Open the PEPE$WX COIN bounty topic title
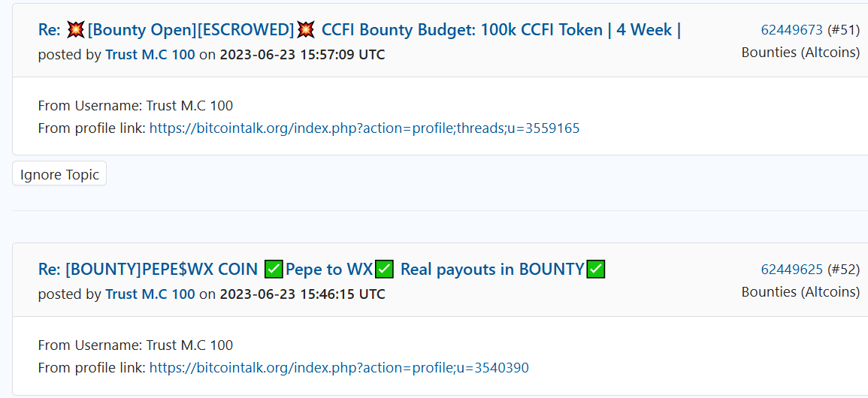The width and height of the screenshot is (868, 398). coord(322,269)
